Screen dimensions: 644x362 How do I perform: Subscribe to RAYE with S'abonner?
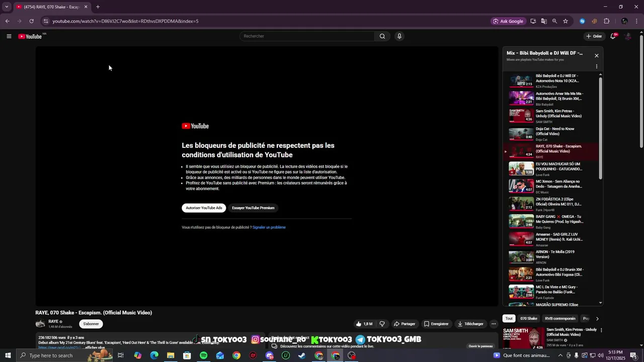(x=91, y=324)
